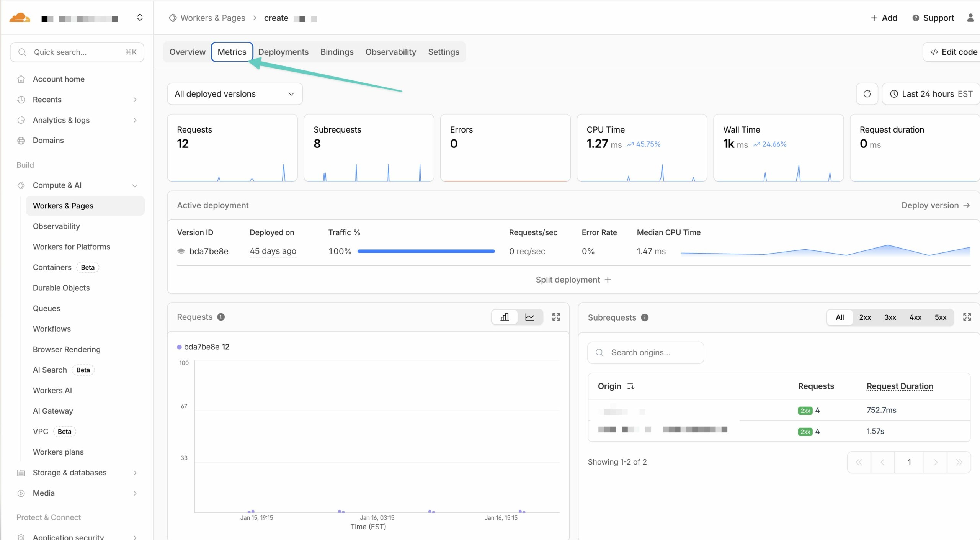Open the Observability tab
The height and width of the screenshot is (540, 980).
point(390,52)
